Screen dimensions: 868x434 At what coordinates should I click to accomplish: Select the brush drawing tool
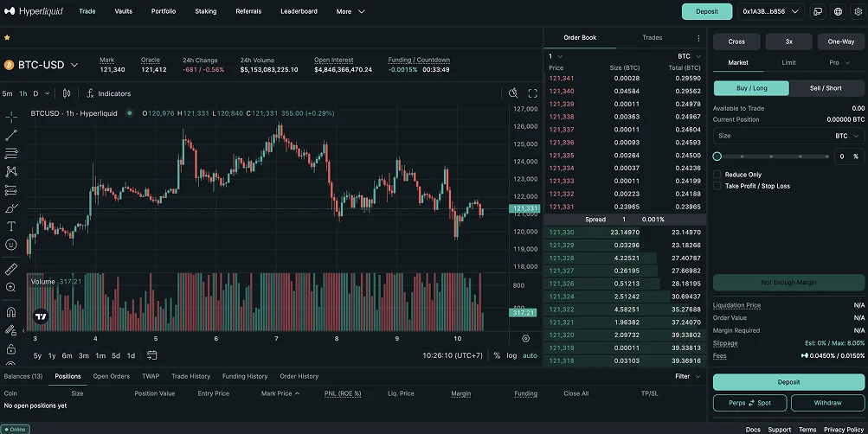[11, 208]
